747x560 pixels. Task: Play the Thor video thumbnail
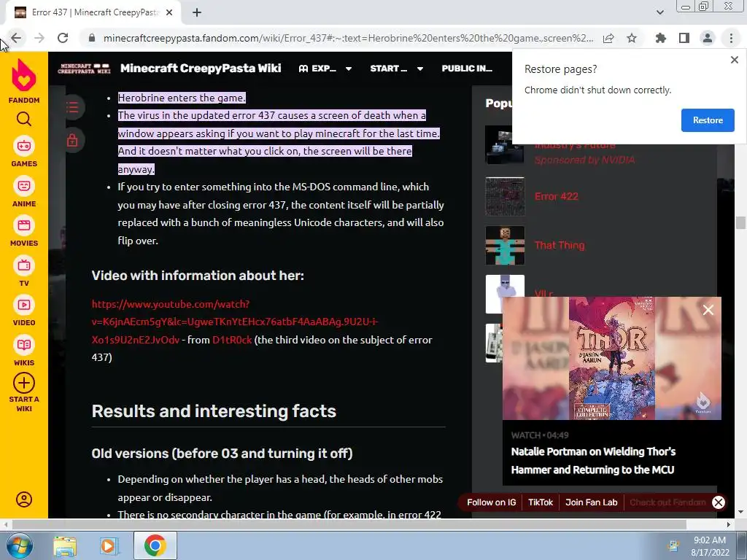pos(612,358)
